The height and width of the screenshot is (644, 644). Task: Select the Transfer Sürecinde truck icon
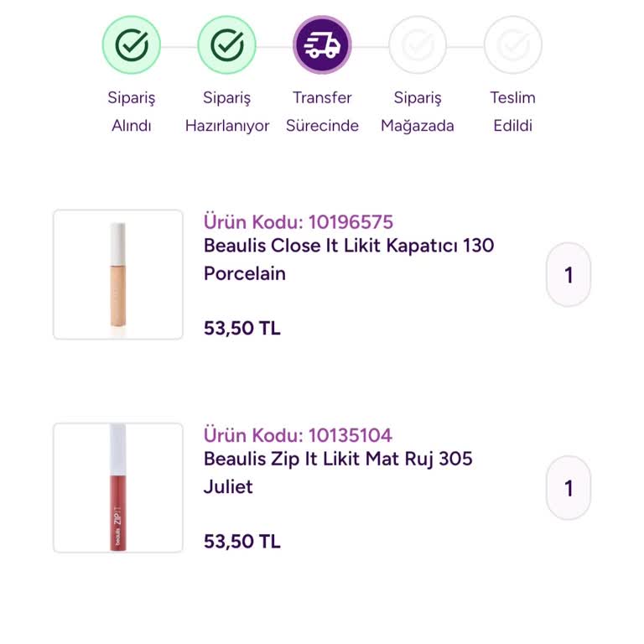(x=322, y=45)
